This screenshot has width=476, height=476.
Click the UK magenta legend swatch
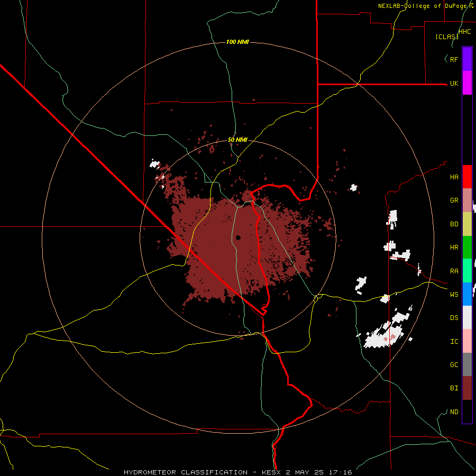click(467, 83)
